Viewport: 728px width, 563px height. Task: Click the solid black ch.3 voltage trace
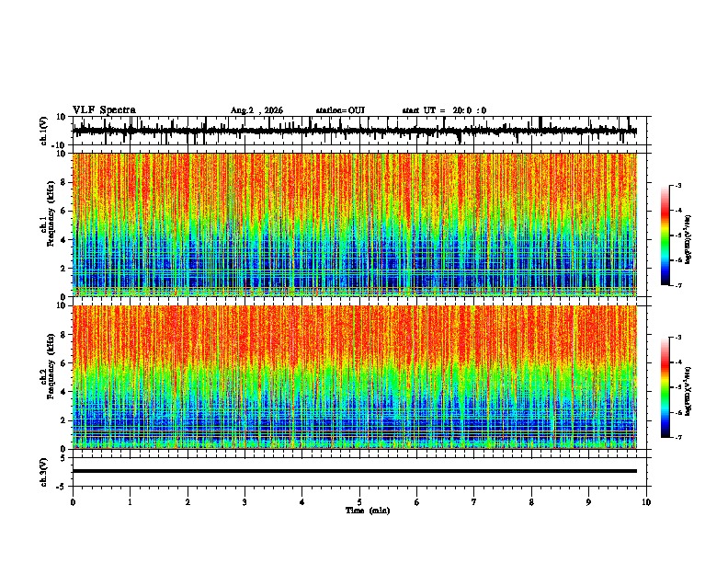(354, 471)
